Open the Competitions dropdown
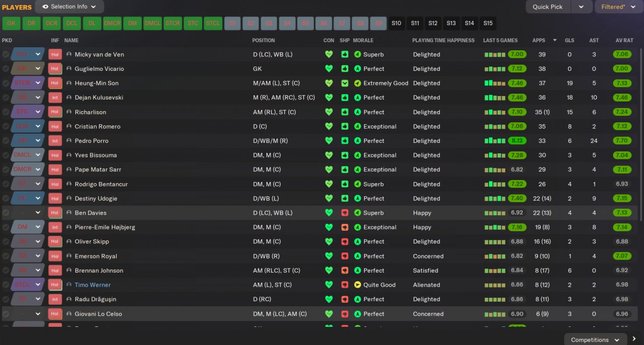644x345 pixels. (595, 339)
